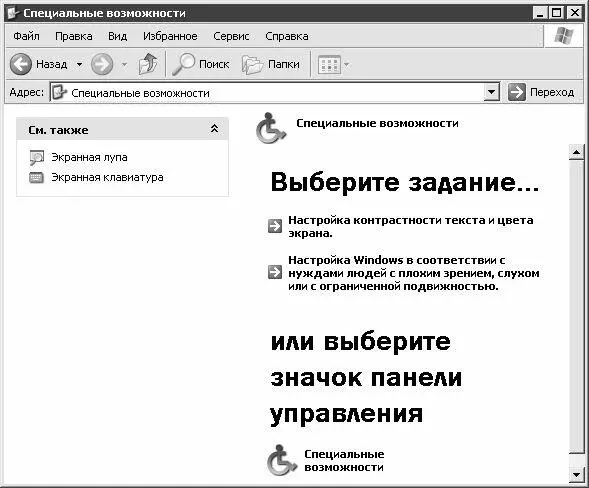Go back with the Назад arrow icon
Screen dimensions: 589x488
pos(21,64)
